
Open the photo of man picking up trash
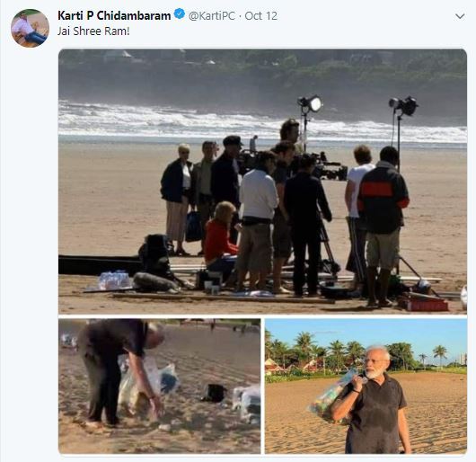159,386
